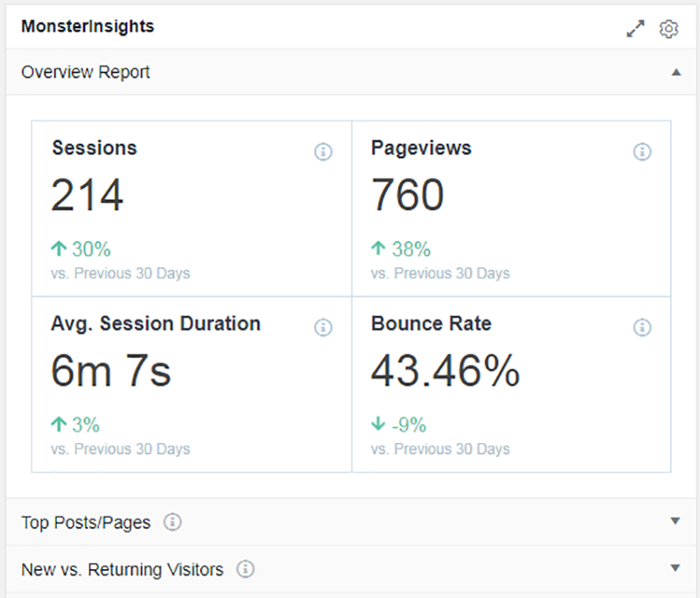Click the Sessions card title
The image size is (700, 598).
pos(94,148)
